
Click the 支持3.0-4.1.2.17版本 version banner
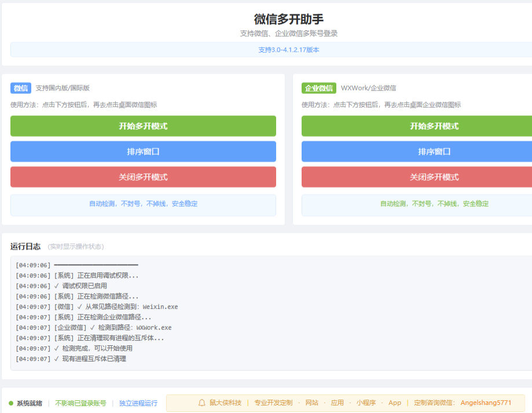266,49
